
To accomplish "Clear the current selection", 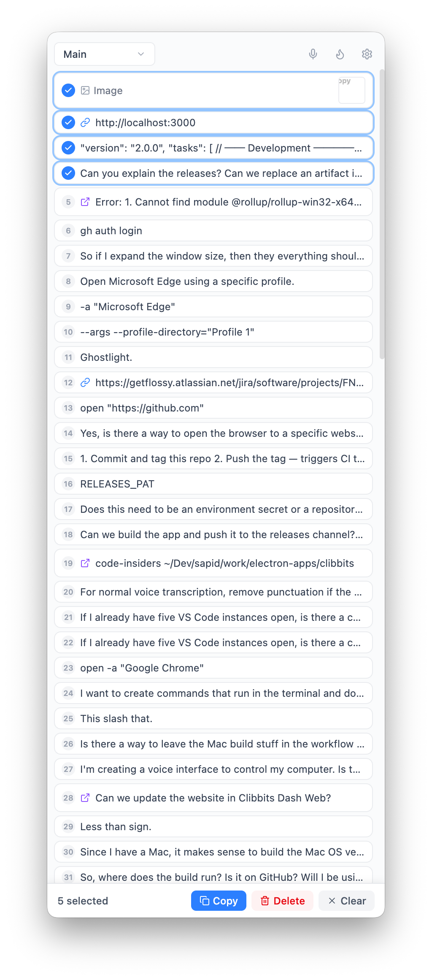I will pos(346,901).
